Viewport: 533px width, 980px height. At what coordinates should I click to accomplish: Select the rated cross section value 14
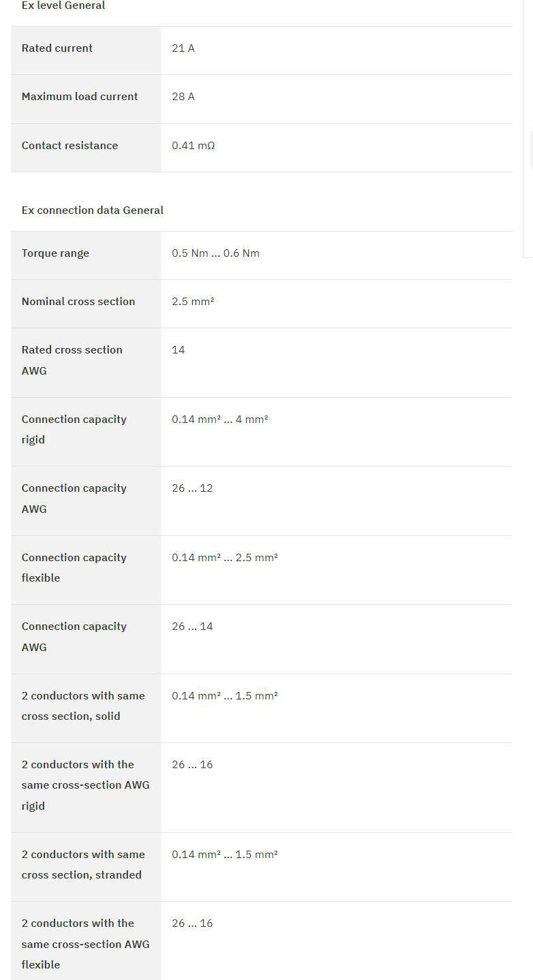[179, 350]
